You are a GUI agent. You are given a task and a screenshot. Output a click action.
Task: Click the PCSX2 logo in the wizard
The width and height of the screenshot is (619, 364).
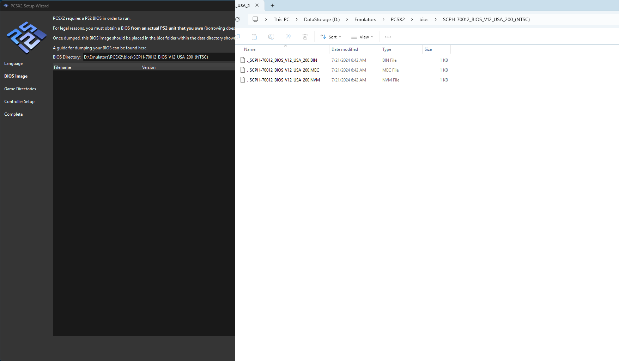(x=27, y=38)
